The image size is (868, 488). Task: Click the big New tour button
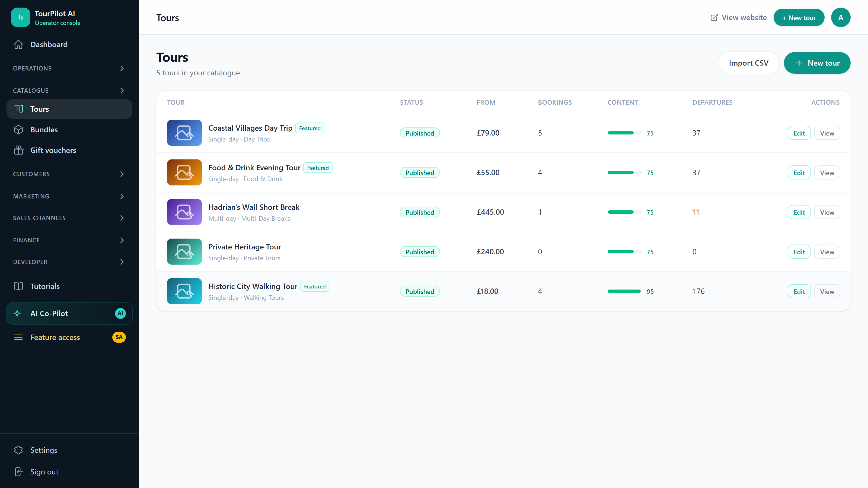coord(817,63)
